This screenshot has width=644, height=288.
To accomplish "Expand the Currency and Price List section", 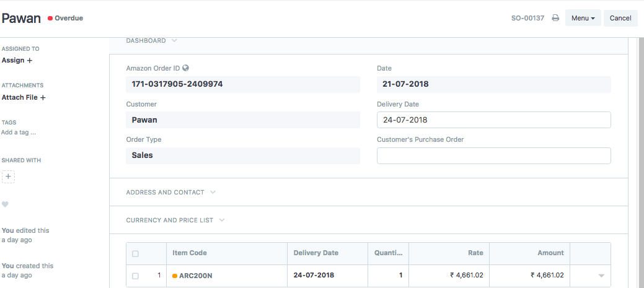I will click(x=175, y=220).
